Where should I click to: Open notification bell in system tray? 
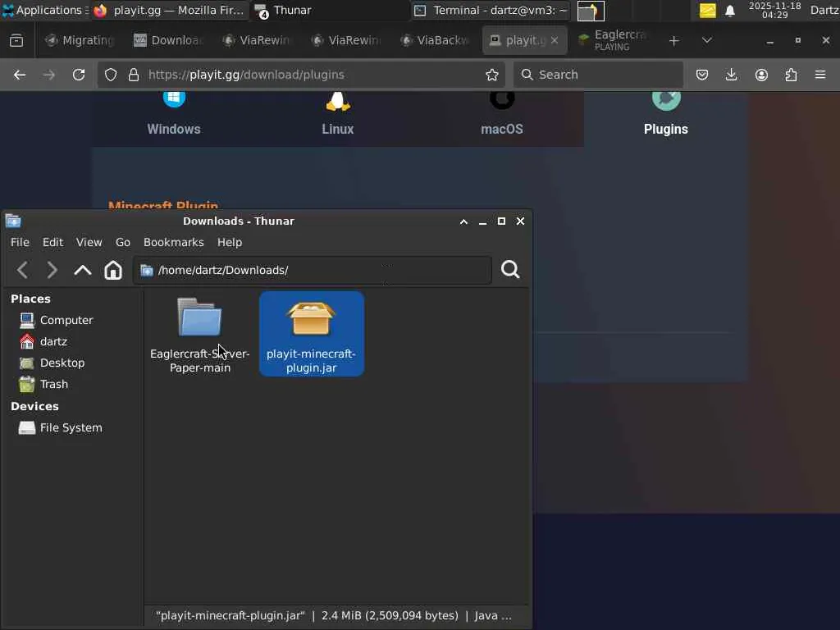pyautogui.click(x=729, y=11)
